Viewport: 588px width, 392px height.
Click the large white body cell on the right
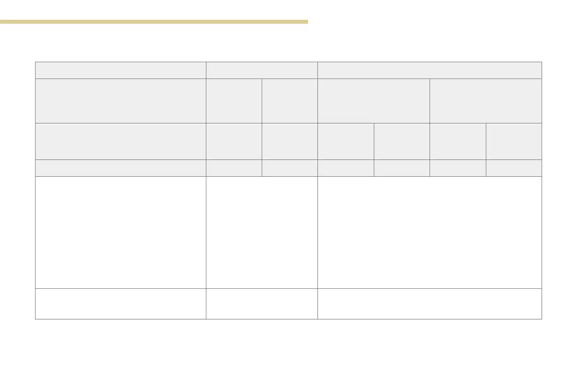[x=430, y=232]
